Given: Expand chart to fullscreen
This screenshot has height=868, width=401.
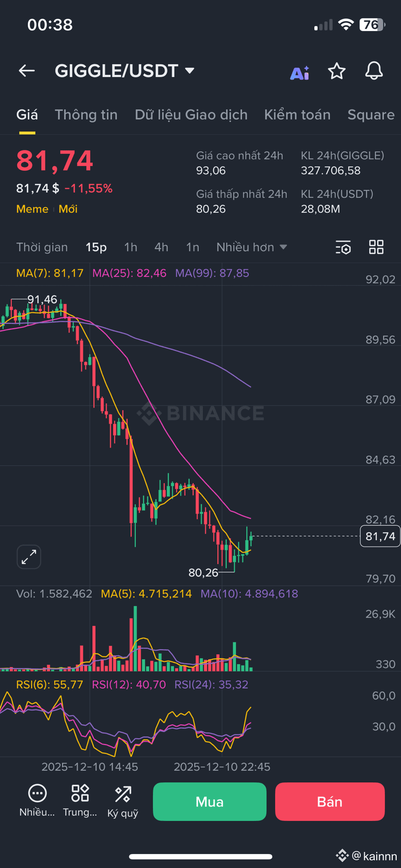Looking at the screenshot, I should tap(29, 557).
